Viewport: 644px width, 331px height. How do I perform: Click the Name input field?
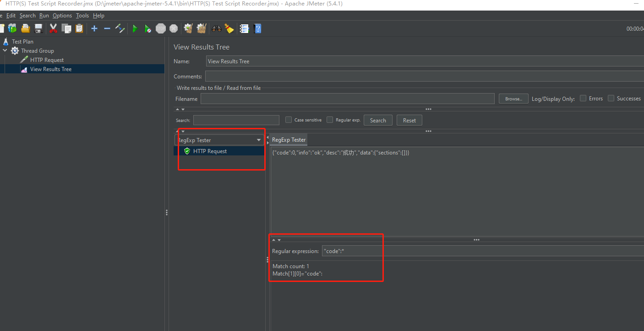pyautogui.click(x=425, y=61)
